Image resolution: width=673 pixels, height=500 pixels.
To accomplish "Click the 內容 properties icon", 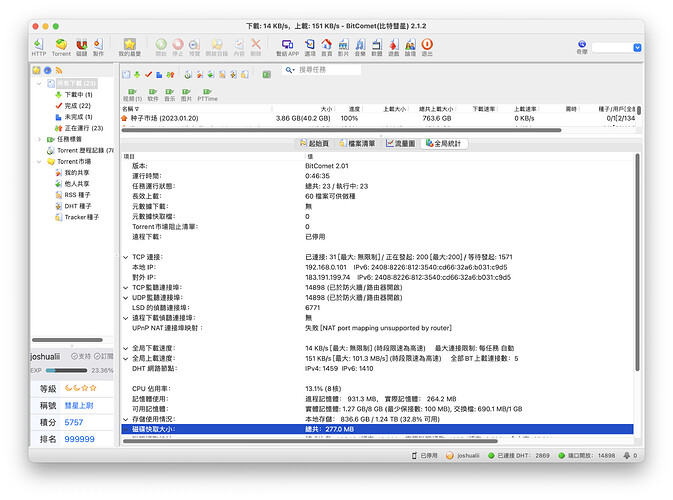I will click(239, 47).
